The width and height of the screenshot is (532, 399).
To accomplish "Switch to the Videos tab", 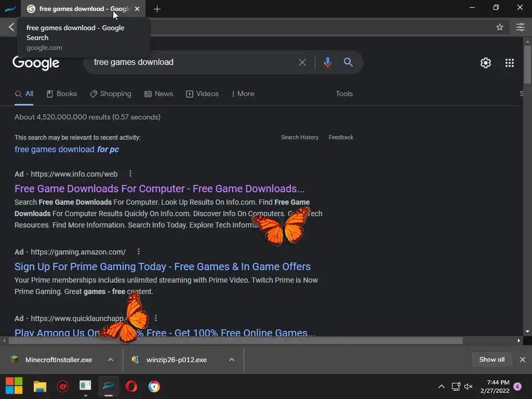I will pyautogui.click(x=202, y=94).
